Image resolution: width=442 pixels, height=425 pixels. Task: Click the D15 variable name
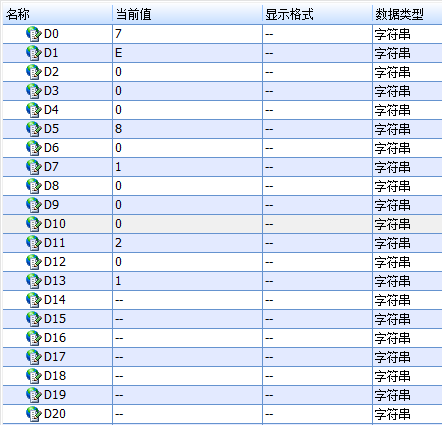coord(55,319)
